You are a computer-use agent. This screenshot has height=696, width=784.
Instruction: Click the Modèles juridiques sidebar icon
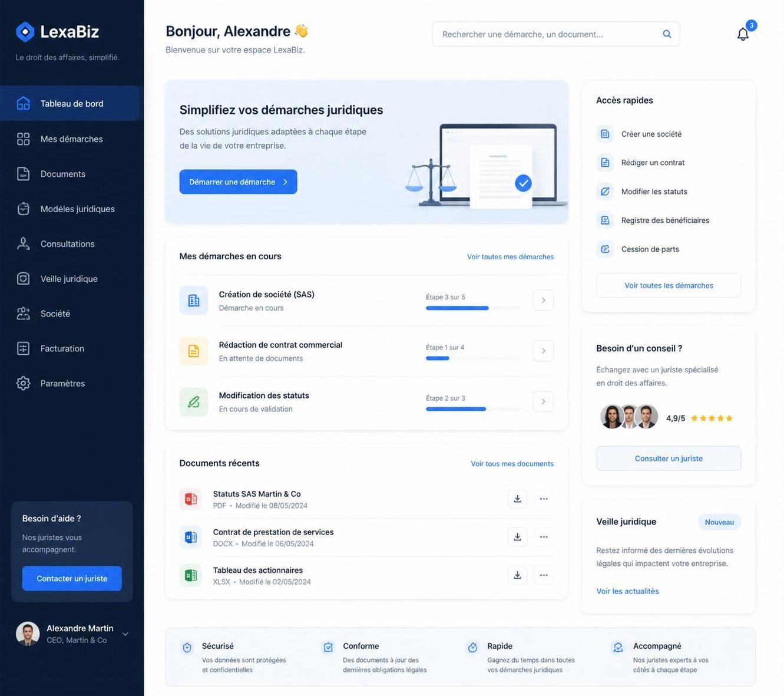tap(23, 209)
